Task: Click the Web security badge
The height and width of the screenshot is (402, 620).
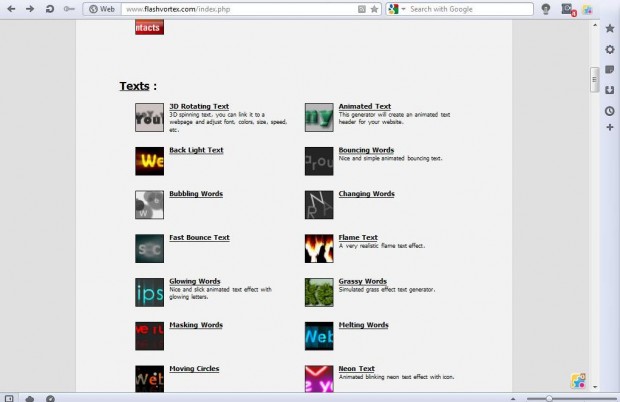Action: [x=101, y=9]
